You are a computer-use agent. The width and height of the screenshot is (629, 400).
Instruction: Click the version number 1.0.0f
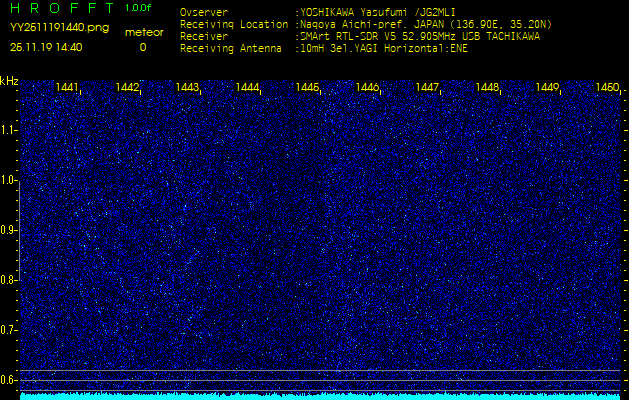(138, 8)
